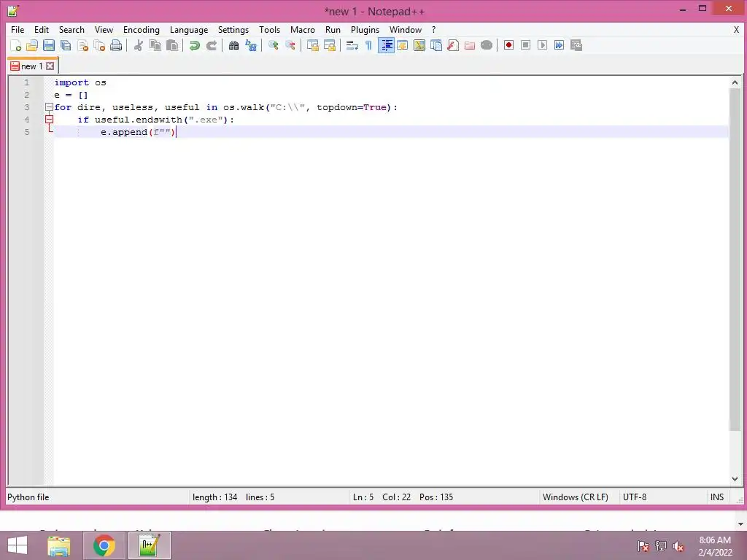Open the Function List panel icon
Viewport: 747px width, 560px height.
pos(452,45)
